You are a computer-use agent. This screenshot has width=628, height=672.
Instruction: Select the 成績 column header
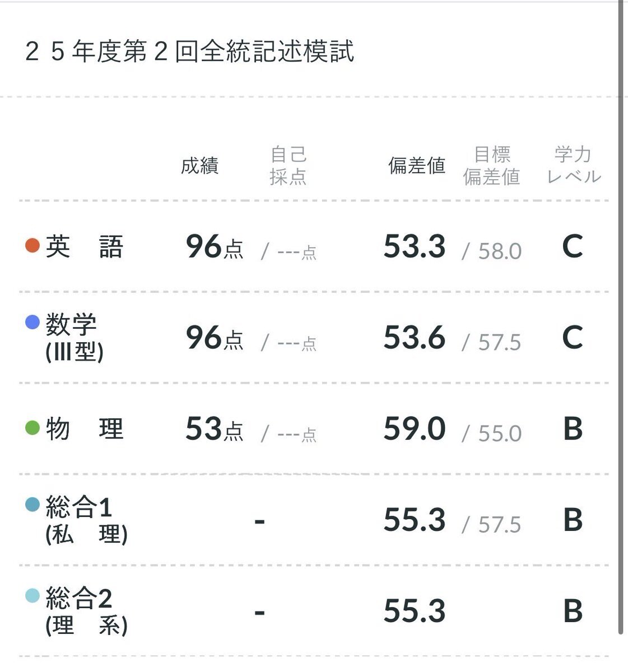tap(199, 166)
